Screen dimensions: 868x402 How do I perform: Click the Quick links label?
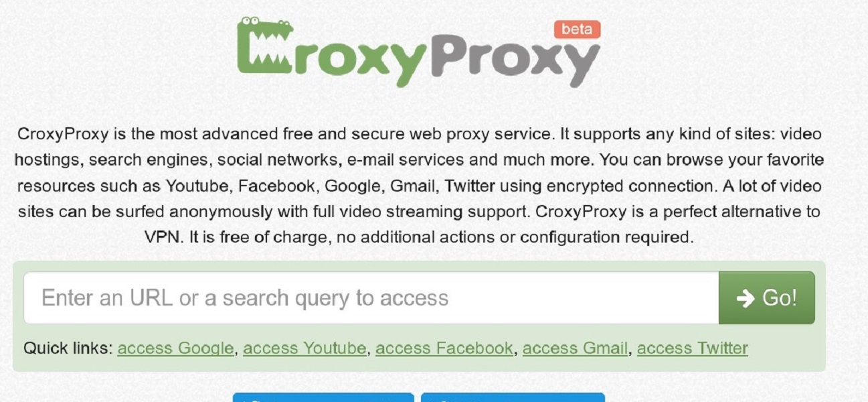(69, 348)
